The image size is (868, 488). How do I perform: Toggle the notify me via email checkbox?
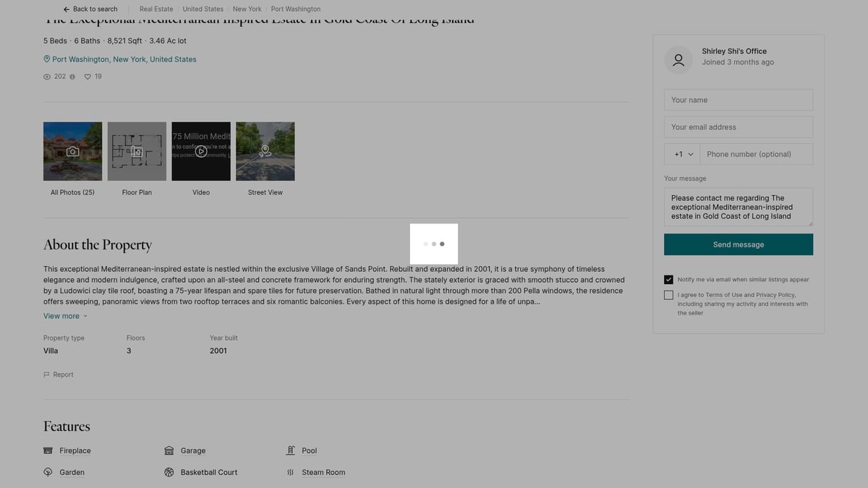[668, 280]
